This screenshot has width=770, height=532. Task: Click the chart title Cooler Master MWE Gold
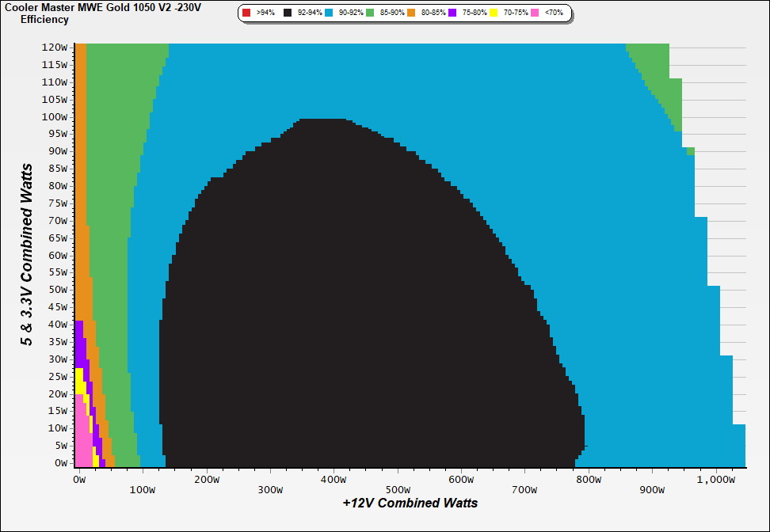click(103, 7)
